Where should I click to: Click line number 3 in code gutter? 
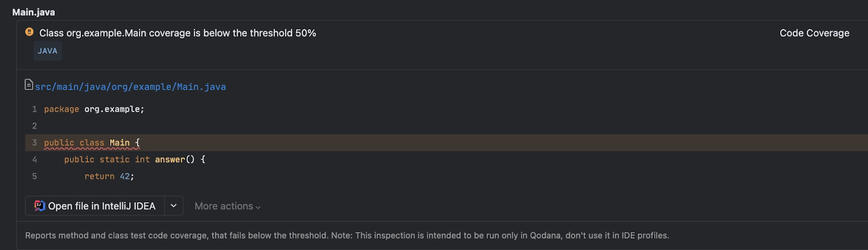point(35,143)
